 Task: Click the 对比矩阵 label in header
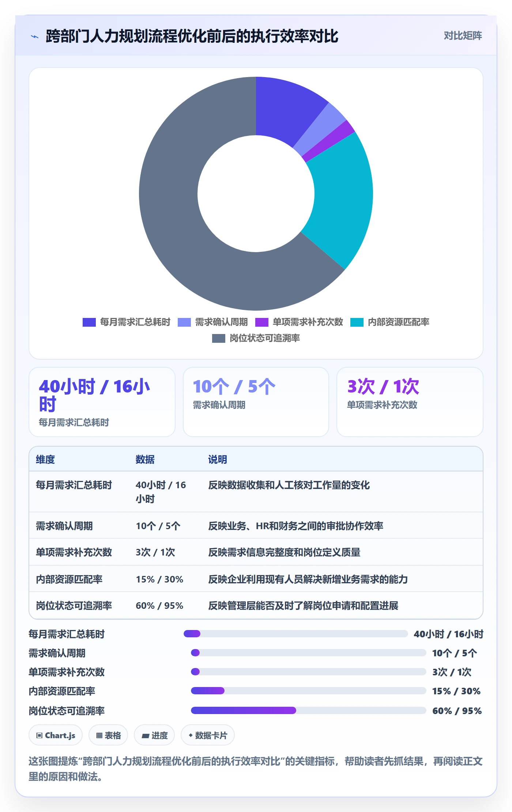click(463, 35)
